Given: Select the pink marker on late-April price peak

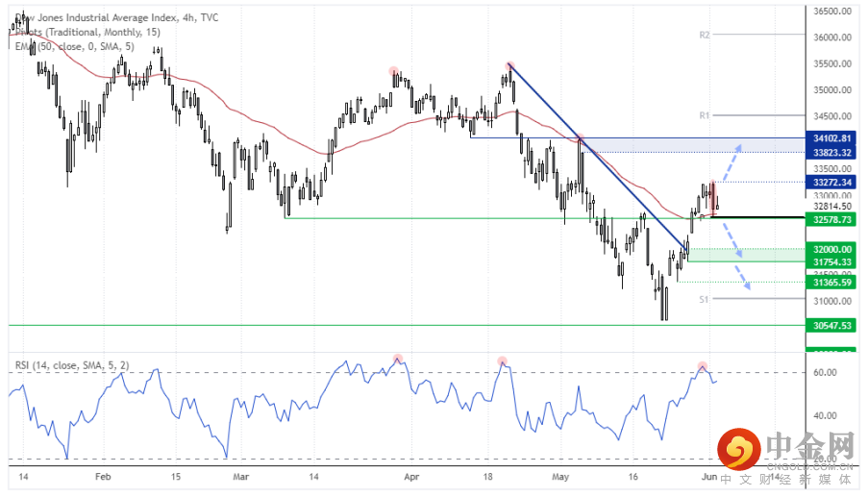Looking at the screenshot, I should point(509,66).
